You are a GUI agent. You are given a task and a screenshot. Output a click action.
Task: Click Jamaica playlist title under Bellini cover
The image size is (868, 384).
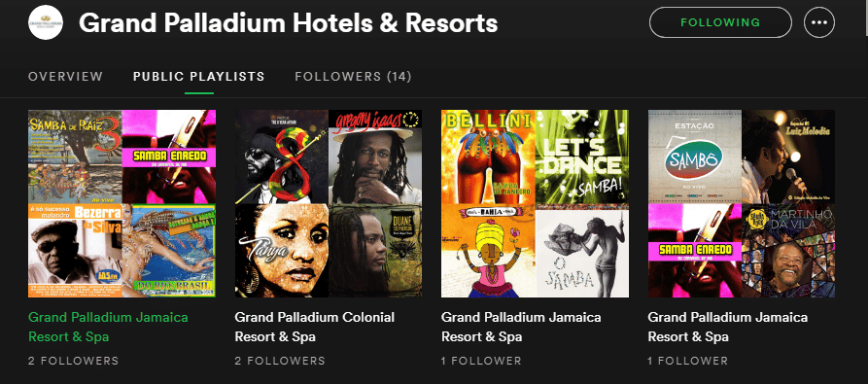point(521,327)
